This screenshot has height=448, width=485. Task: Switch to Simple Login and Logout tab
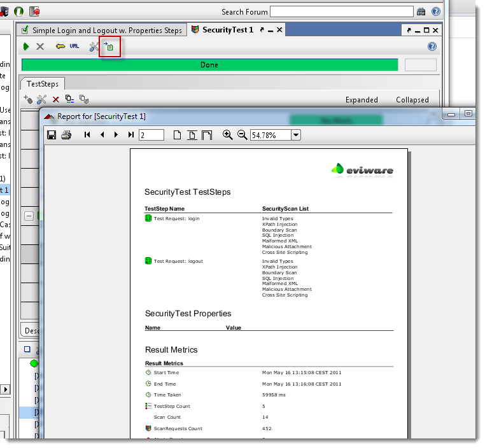pos(102,31)
